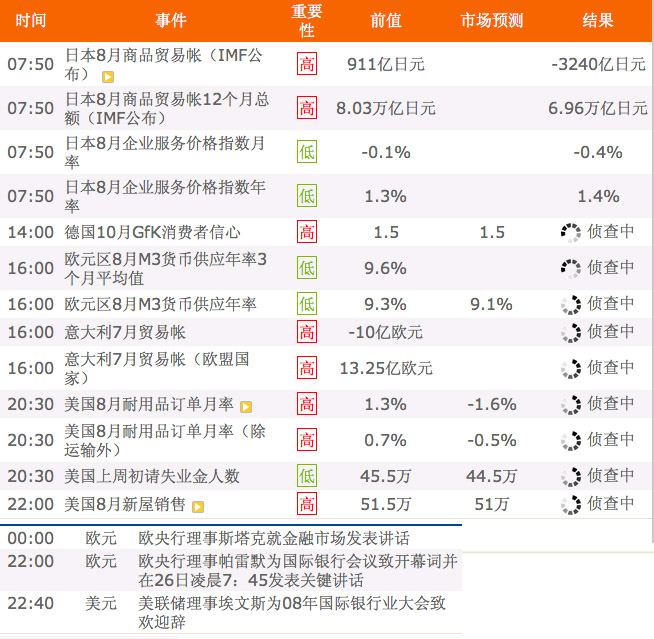Viewport: 654px width, 639px height.
Task: Click loading spinner in 美国8月新屋销售 row
Action: (x=571, y=505)
